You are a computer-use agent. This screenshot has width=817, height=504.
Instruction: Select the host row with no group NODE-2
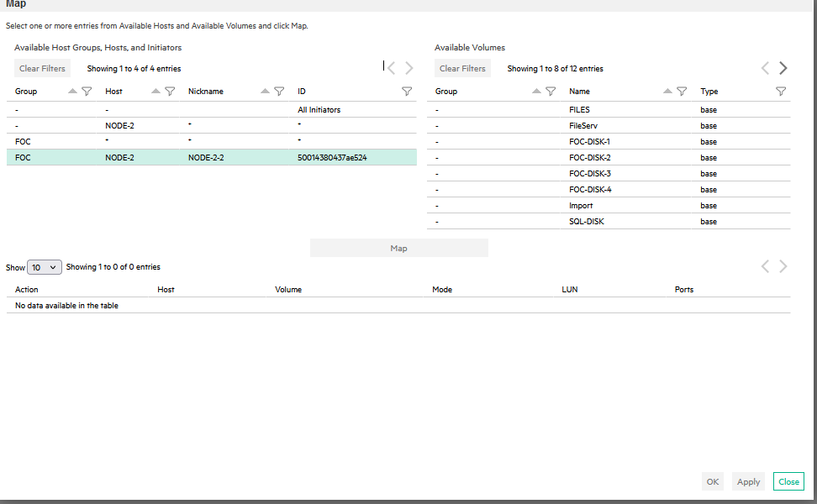[x=212, y=125]
